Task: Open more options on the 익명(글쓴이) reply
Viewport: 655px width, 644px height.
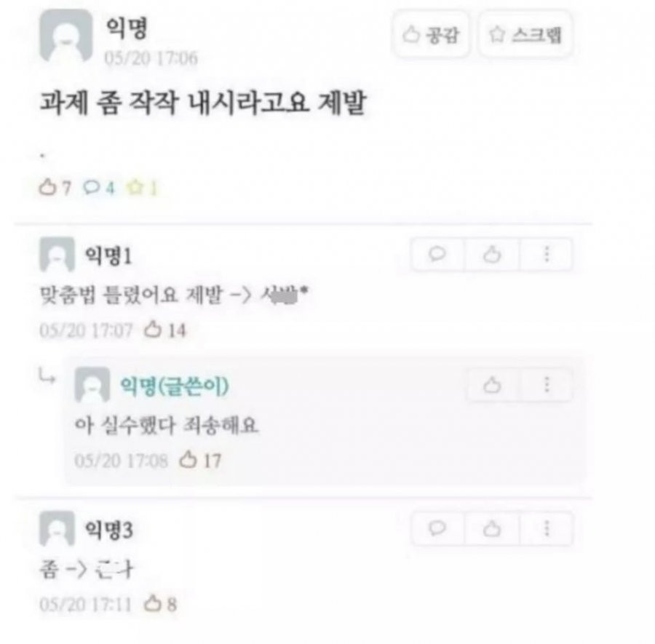Action: pyautogui.click(x=547, y=385)
